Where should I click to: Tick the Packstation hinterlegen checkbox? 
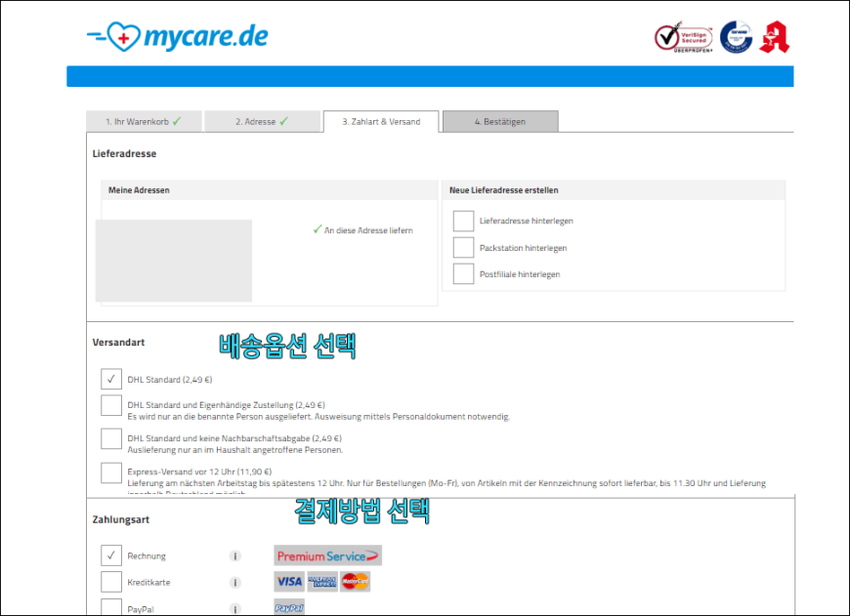click(463, 248)
